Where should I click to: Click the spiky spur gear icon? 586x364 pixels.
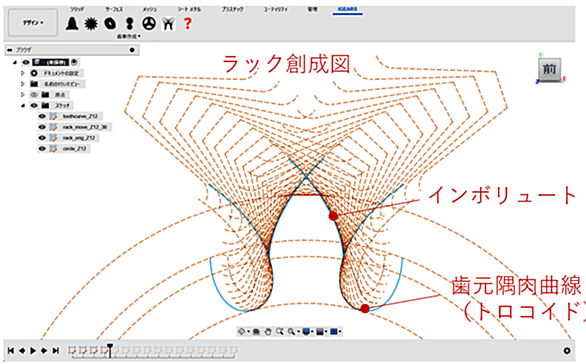(91, 24)
